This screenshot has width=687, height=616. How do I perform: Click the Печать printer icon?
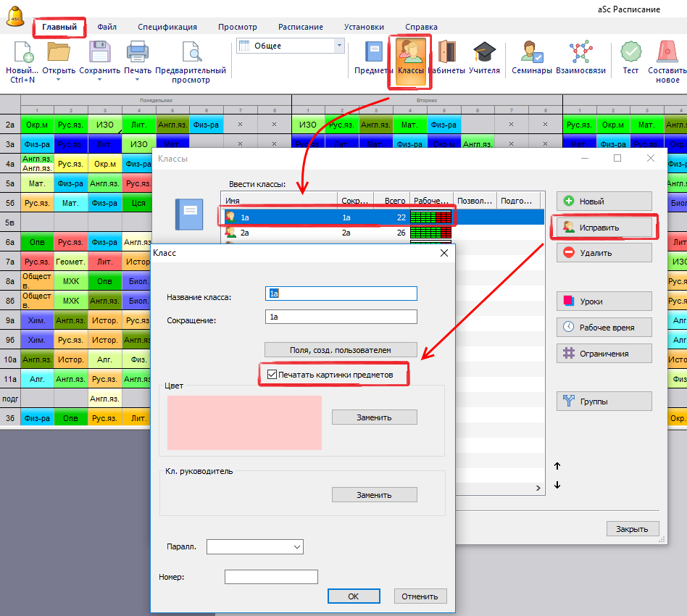(138, 52)
